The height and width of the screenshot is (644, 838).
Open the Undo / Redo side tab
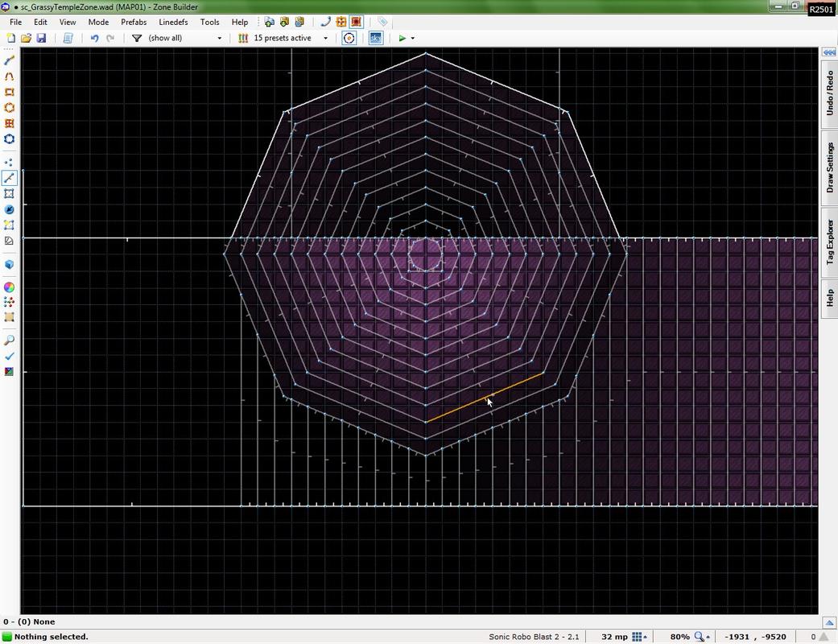coord(829,93)
